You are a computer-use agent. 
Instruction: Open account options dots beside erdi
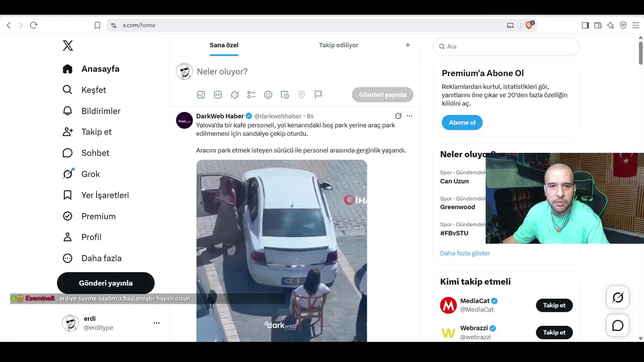(x=156, y=323)
